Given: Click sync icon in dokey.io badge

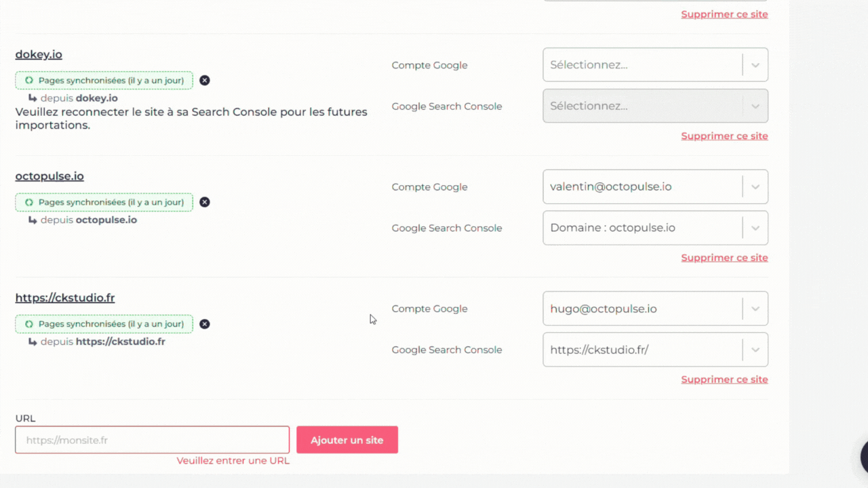Looking at the screenshot, I should point(29,80).
